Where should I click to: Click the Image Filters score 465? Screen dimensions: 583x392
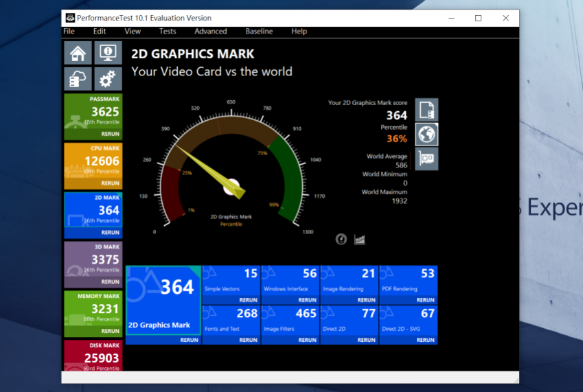[306, 314]
